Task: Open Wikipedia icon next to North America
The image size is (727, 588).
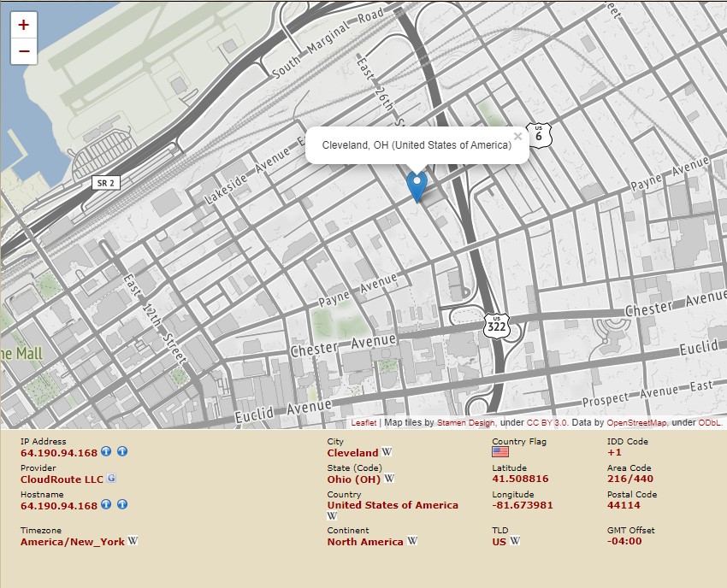Action: (x=411, y=541)
